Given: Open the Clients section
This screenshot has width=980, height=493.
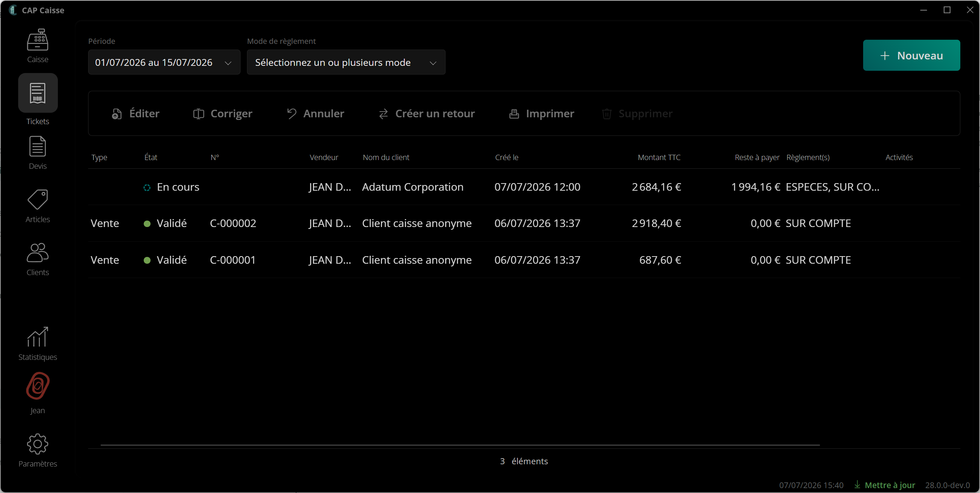Looking at the screenshot, I should point(38,259).
